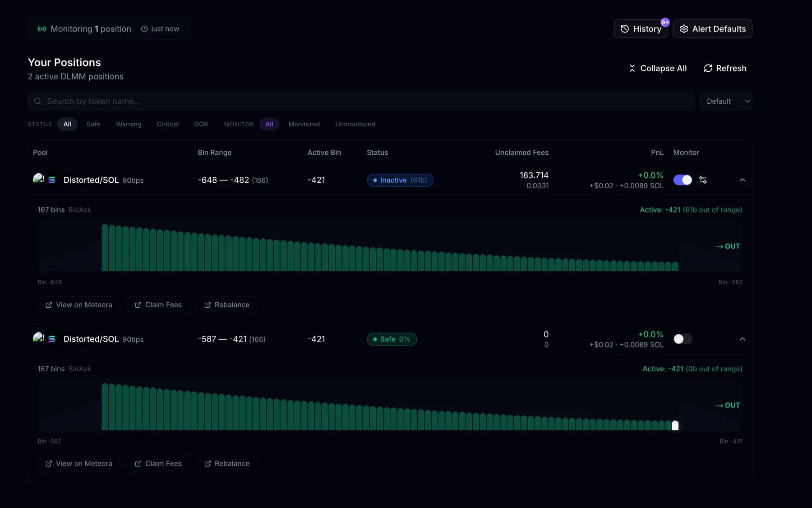This screenshot has height=508, width=812.
Task: Click the Distorted token avatar in second row
Action: pos(38,337)
